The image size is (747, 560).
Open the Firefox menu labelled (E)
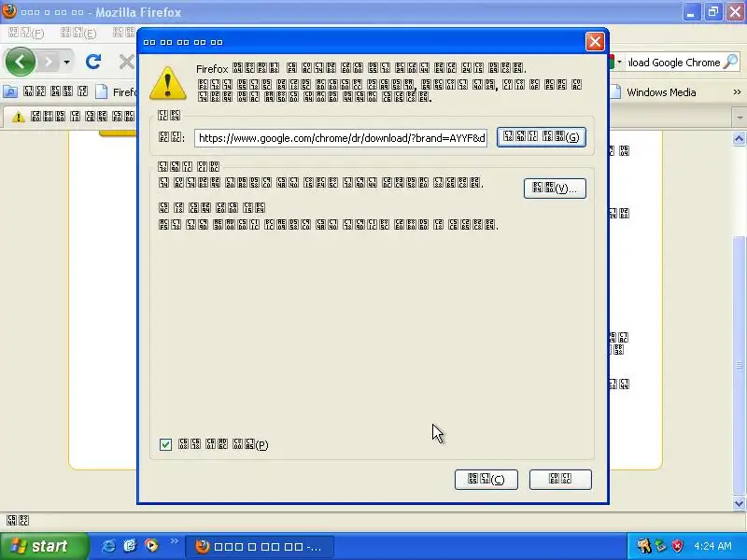[78, 34]
